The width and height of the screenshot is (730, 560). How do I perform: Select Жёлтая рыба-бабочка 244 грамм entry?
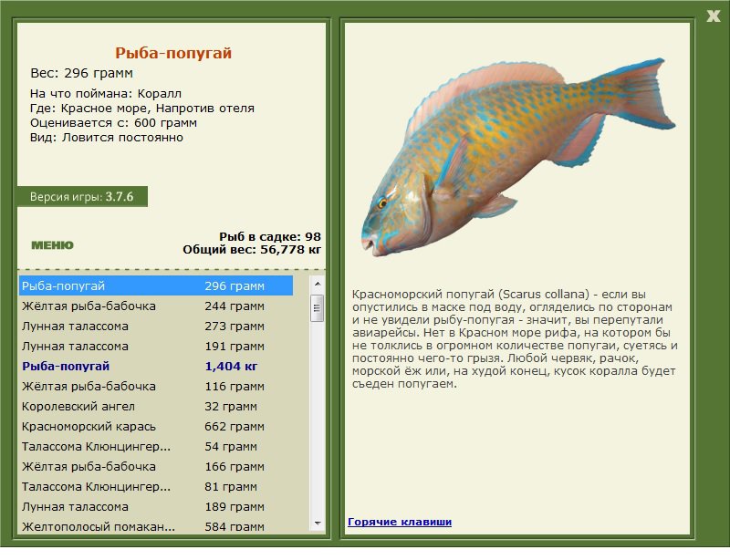pos(156,306)
